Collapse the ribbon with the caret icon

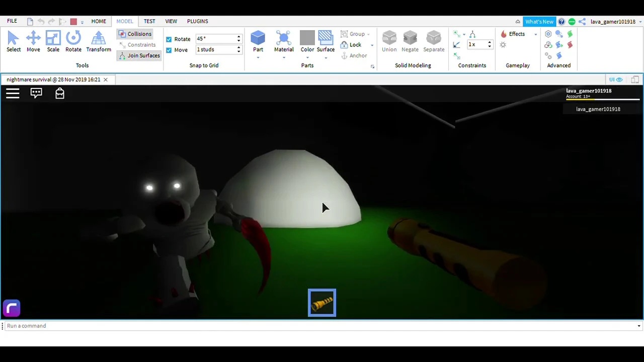coord(518,22)
